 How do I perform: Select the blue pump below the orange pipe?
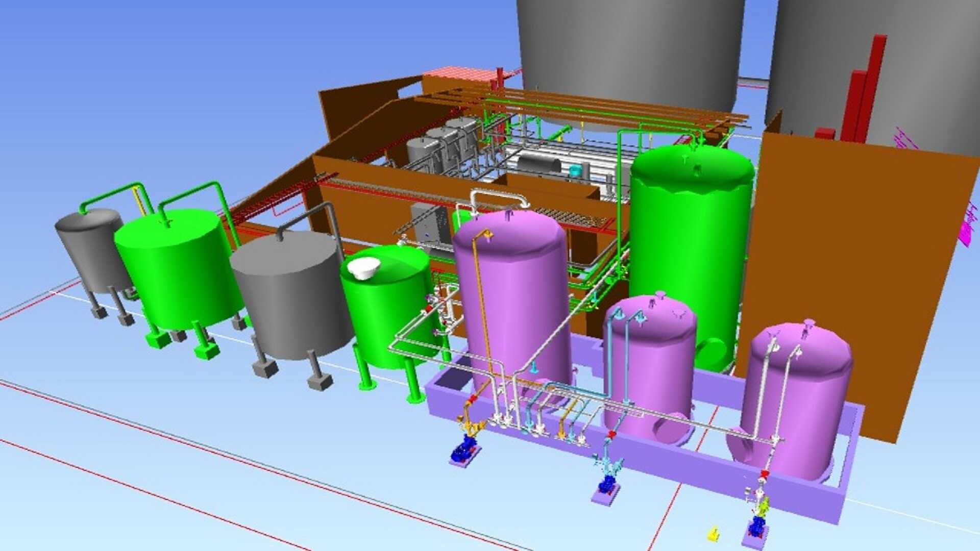[x=464, y=450]
